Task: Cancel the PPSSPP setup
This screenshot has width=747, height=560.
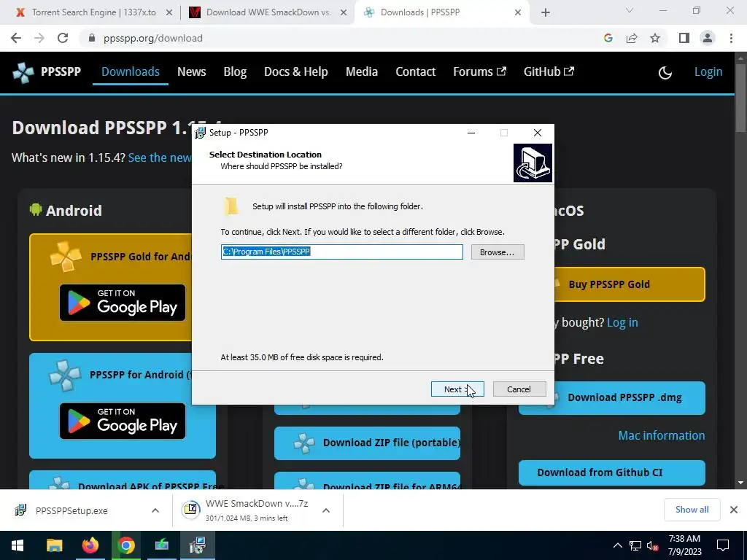Action: 519,389
